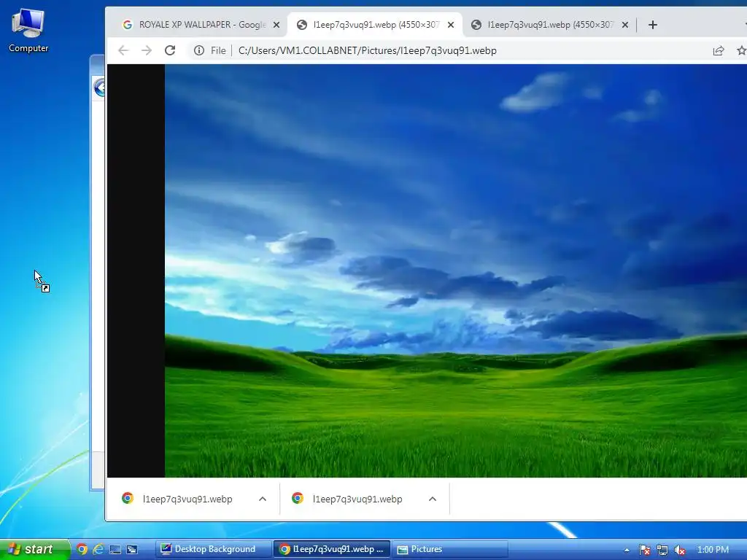The height and width of the screenshot is (560, 747).
Task: Switch to the l1eep7q3vuq91.webp Chrome taskbar button
Action: (332, 549)
